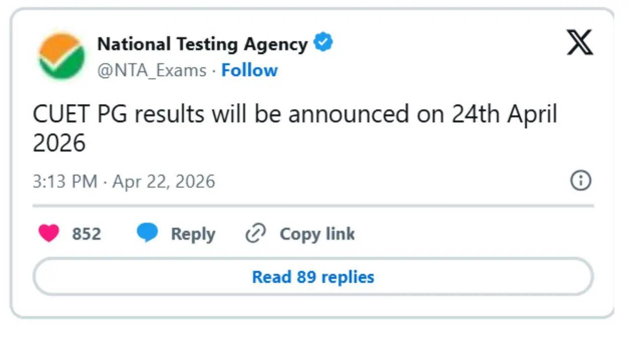644x362 pixels.
Task: Click the reply speech bubble icon
Action: (147, 233)
